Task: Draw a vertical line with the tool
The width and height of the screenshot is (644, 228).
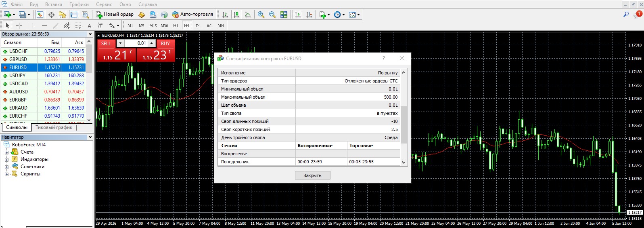Action: tap(33, 25)
